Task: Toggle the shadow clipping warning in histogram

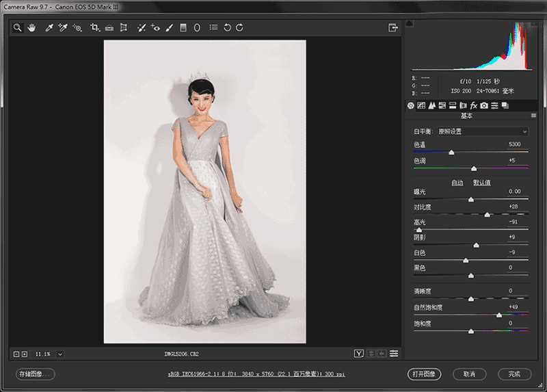Action: [x=410, y=24]
